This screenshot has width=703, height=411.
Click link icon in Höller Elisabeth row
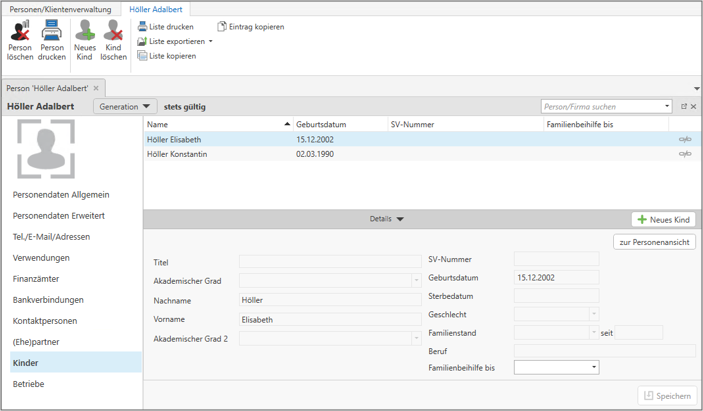(x=685, y=140)
